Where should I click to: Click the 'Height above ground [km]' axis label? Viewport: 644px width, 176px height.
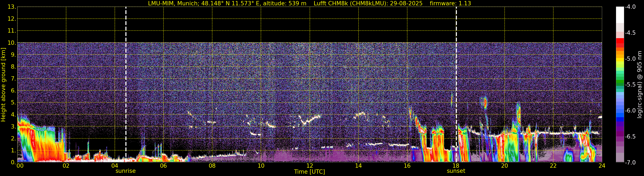tap(3, 85)
